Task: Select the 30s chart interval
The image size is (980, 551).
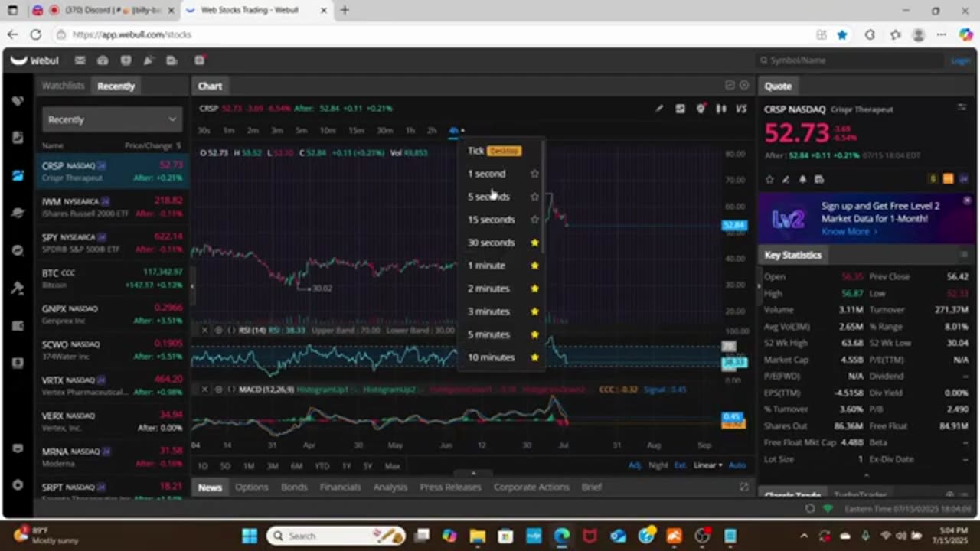Action: (204, 131)
